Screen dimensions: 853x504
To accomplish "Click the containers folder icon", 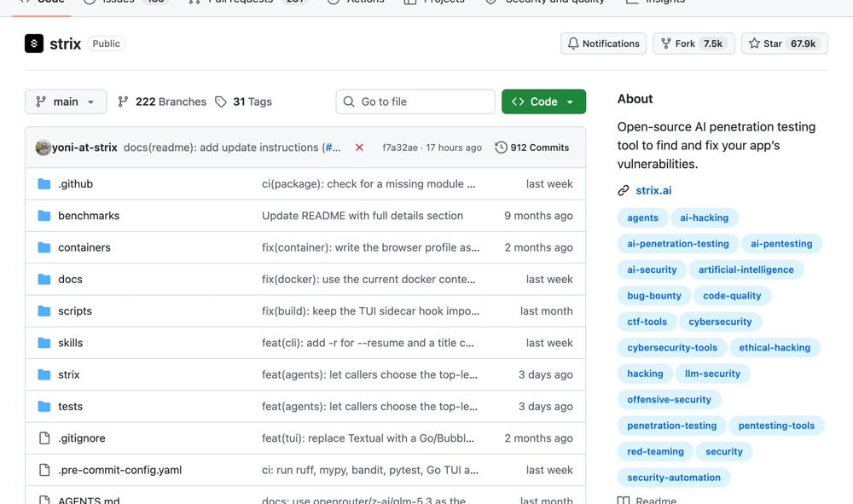I will click(x=44, y=247).
